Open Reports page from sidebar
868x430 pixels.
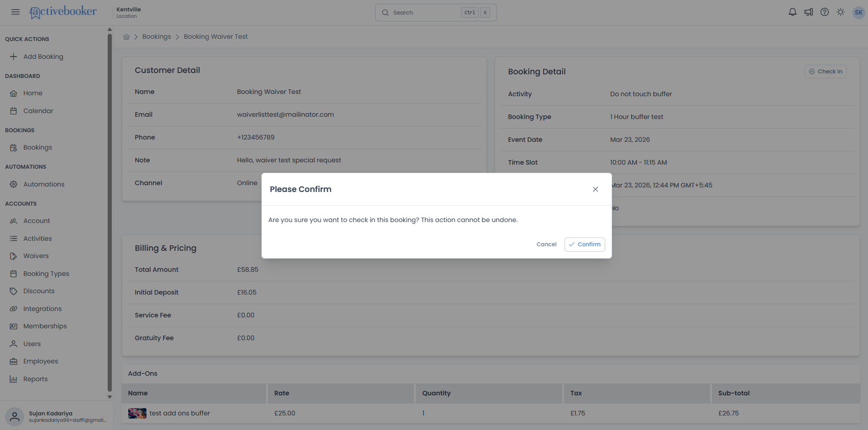click(36, 379)
